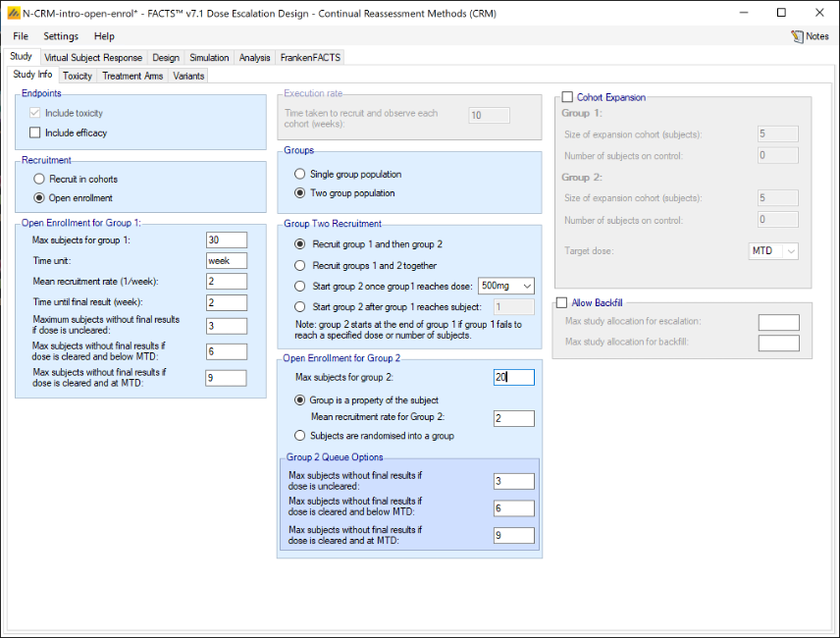Click the Time unit input field
This screenshot has width=840, height=638.
tap(227, 261)
